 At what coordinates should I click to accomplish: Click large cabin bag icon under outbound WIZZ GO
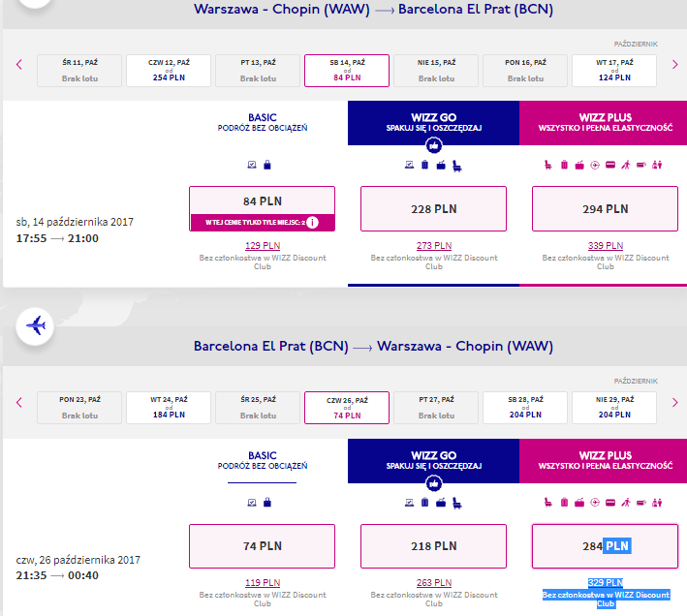point(441,165)
